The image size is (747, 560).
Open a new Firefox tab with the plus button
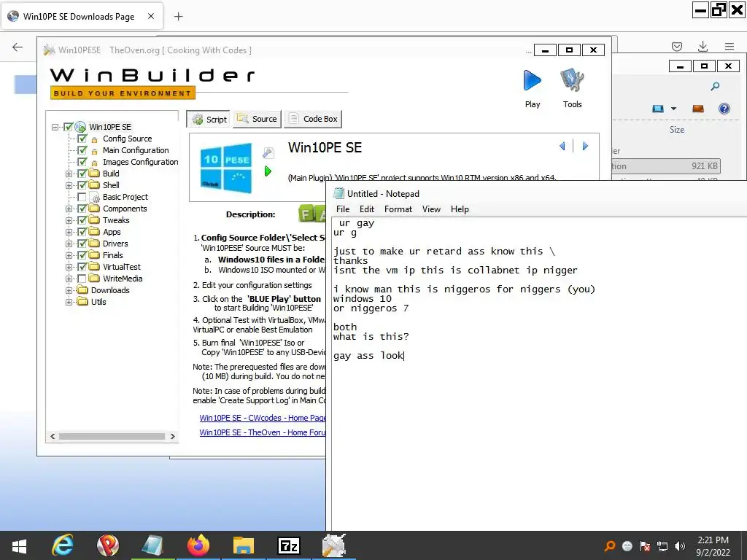(178, 17)
